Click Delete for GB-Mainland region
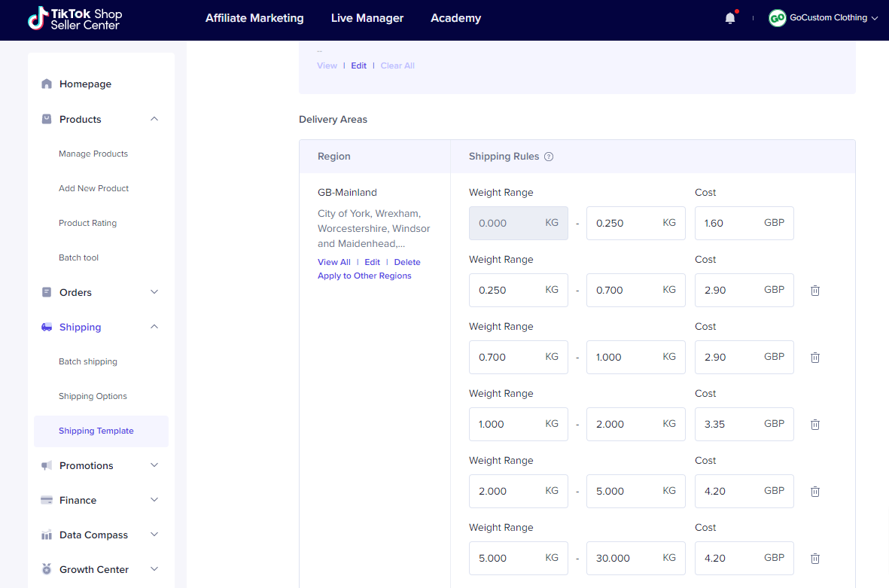The width and height of the screenshot is (889, 588). click(407, 262)
